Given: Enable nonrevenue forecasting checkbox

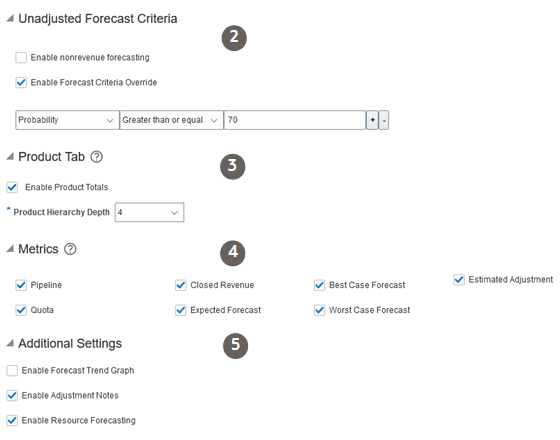Looking at the screenshot, I should 21,58.
